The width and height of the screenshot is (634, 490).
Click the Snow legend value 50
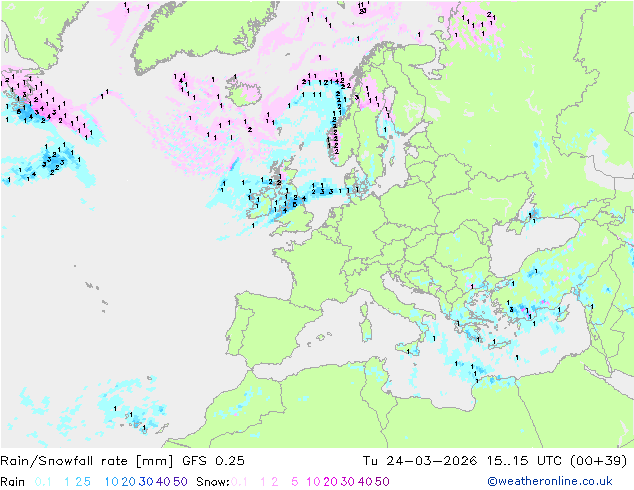pos(382,482)
